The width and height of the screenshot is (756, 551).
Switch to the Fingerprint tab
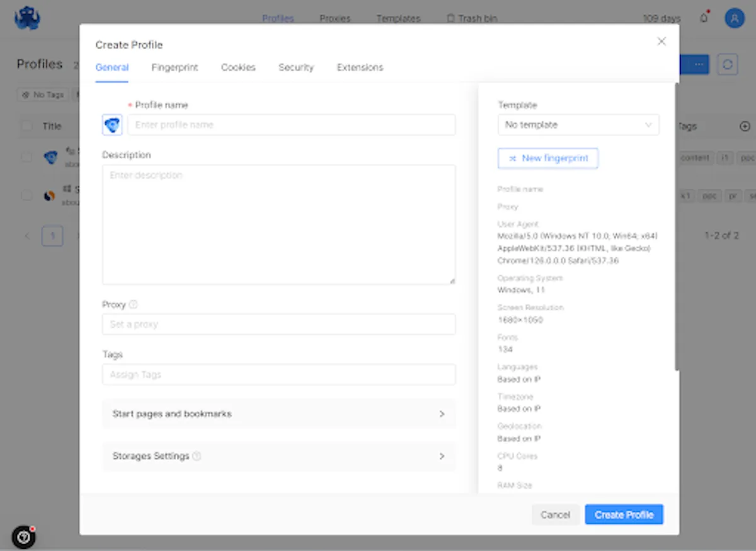175,67
